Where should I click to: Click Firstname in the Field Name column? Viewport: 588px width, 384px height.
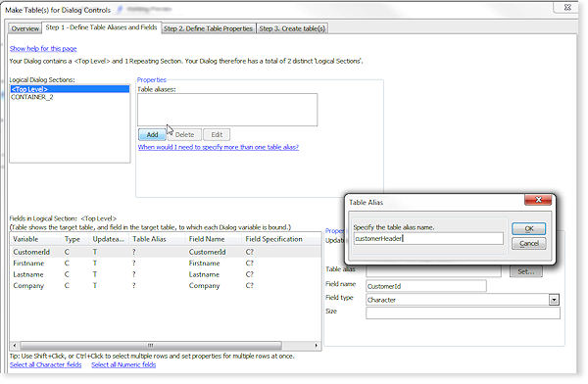205,264
